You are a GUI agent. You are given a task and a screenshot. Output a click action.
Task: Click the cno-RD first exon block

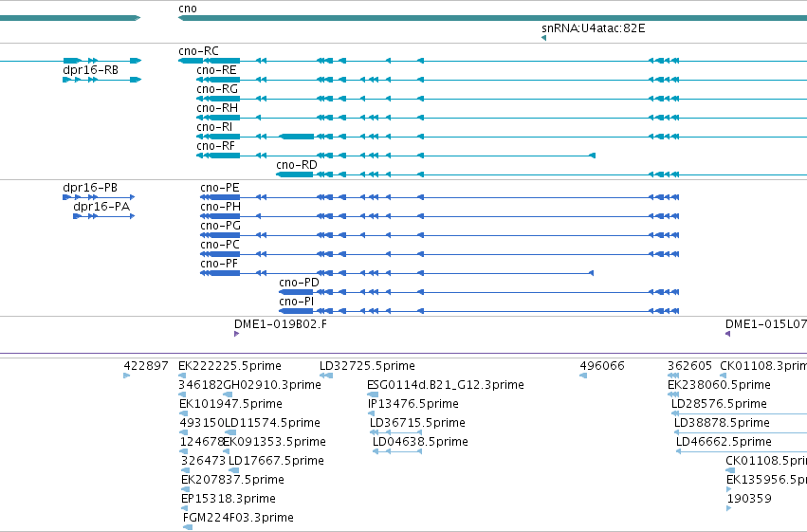[x=294, y=174]
